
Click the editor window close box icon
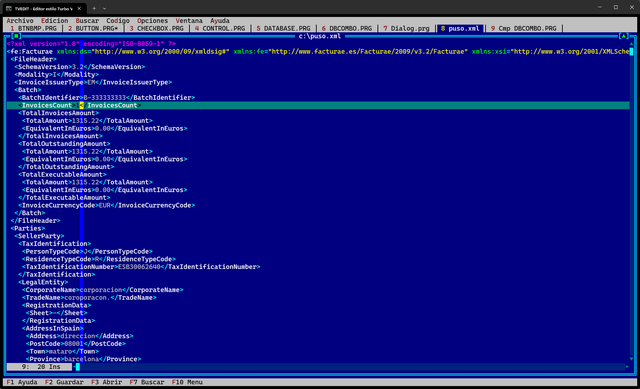(x=16, y=36)
